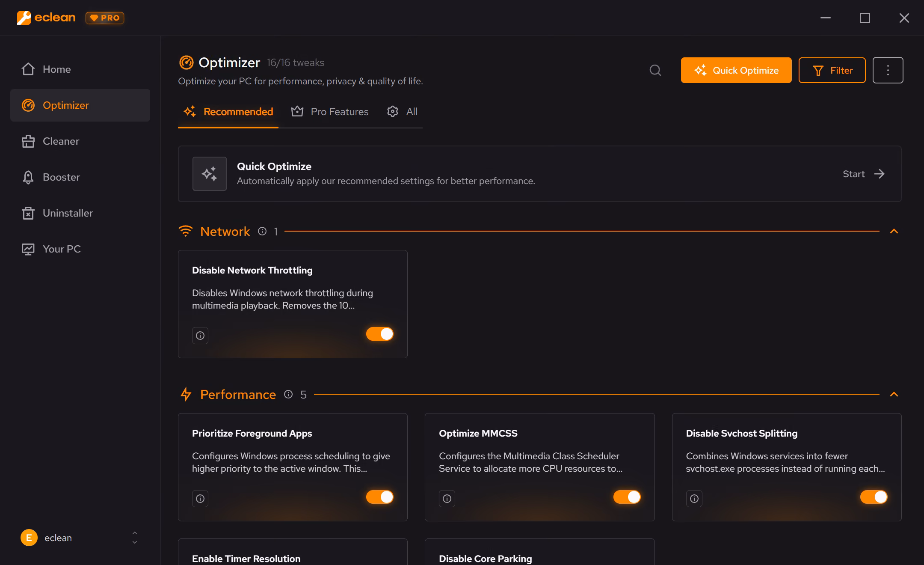
Task: Switch to the Recommended tab
Action: tap(228, 112)
